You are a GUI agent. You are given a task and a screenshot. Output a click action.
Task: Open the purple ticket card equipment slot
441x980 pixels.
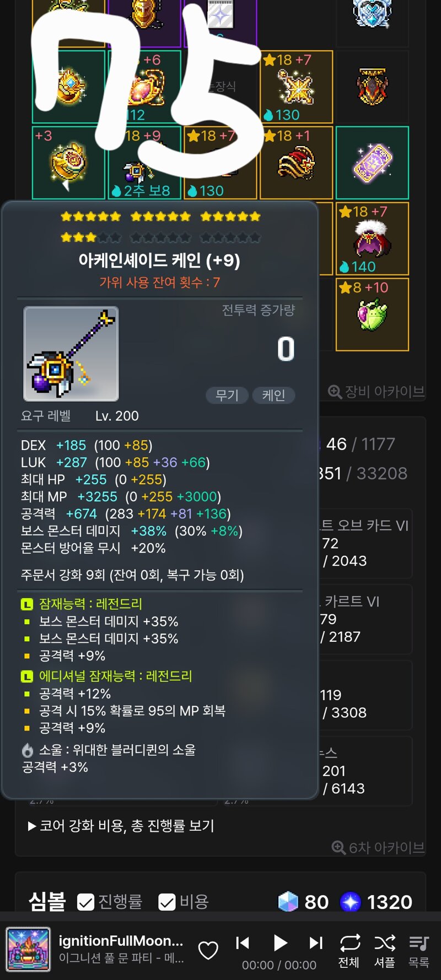coord(372,163)
